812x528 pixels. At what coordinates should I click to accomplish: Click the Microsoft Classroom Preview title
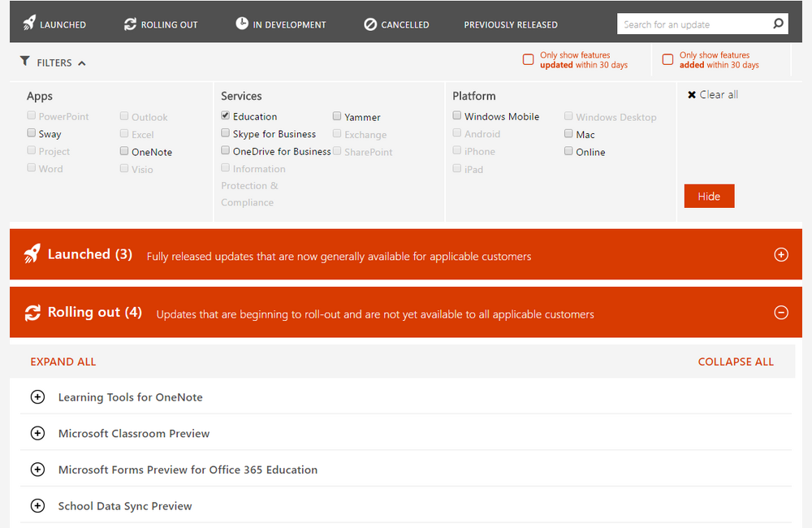click(x=134, y=434)
